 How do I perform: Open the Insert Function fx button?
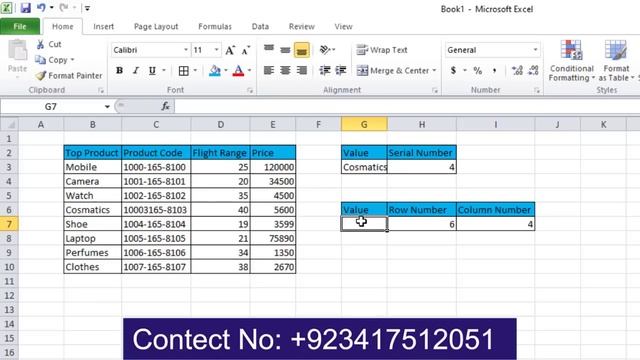(x=165, y=107)
